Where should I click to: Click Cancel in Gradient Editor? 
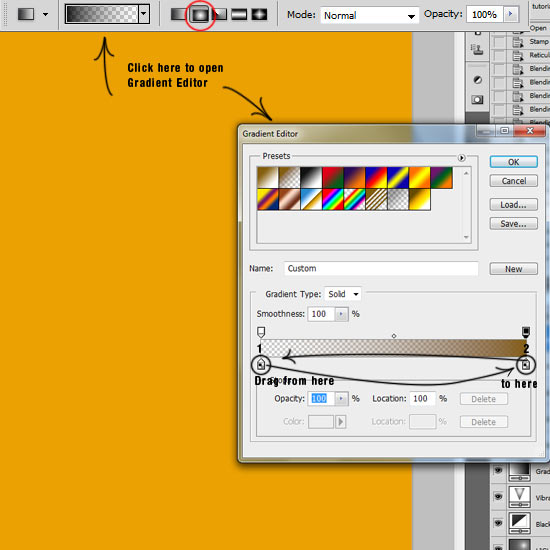[513, 181]
